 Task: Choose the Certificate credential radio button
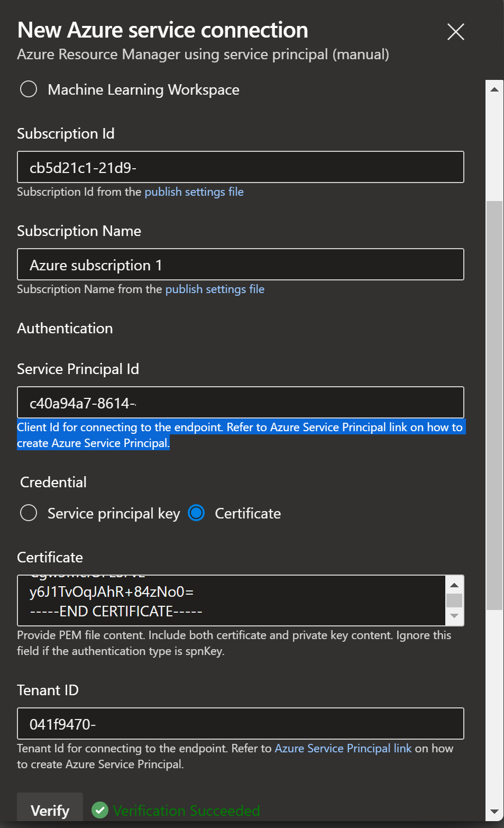[x=196, y=513]
